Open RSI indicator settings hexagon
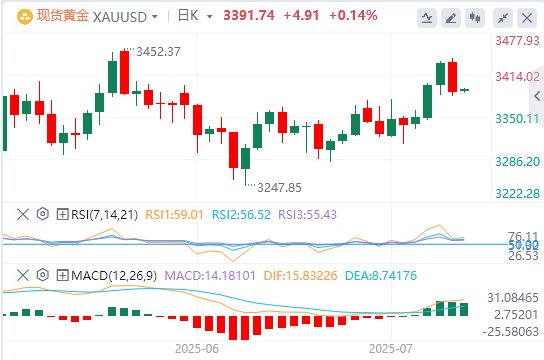This screenshot has height=360, width=544. tap(43, 214)
